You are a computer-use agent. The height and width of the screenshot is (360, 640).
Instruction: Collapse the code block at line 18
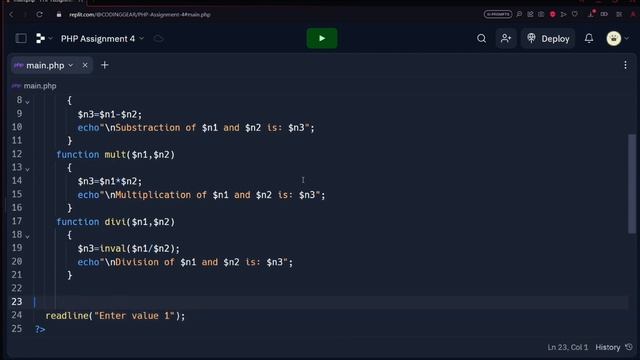27,236
